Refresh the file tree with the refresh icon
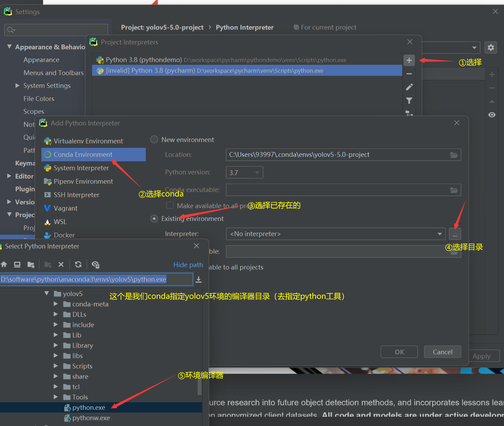This screenshot has height=426, width=504. tap(78, 264)
